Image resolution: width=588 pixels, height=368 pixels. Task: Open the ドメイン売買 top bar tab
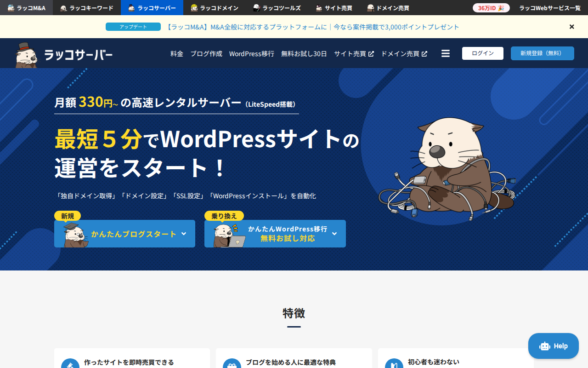pos(388,8)
